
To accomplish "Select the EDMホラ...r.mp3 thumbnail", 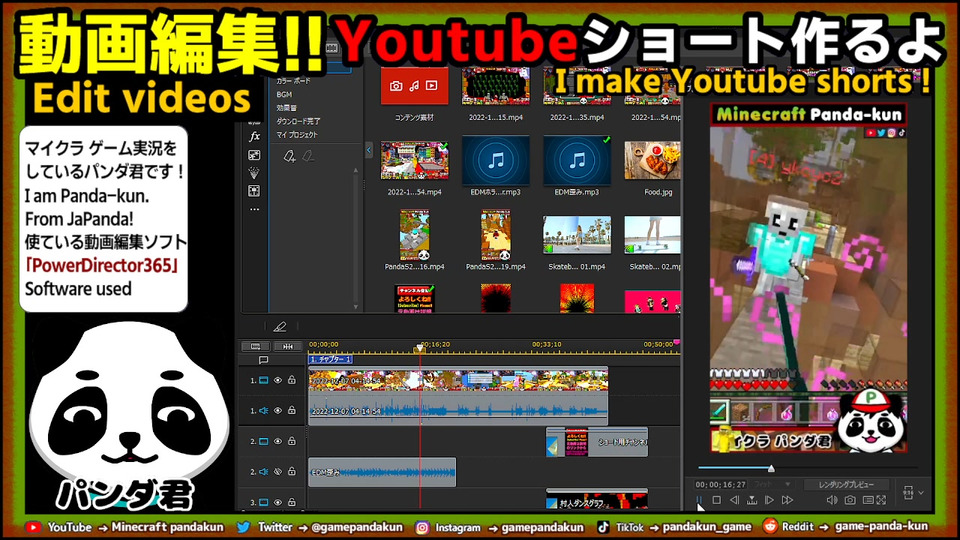I will click(496, 160).
